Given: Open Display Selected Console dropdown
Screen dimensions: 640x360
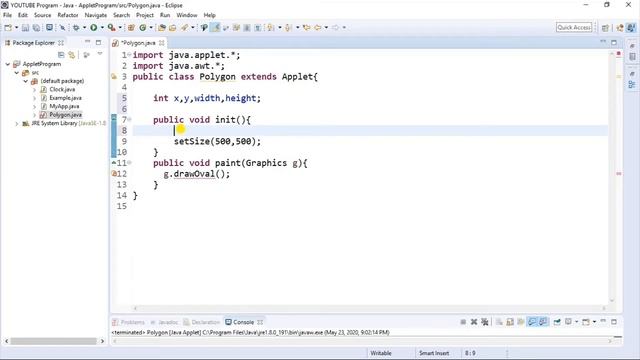Looking at the screenshot, I should point(577,322).
